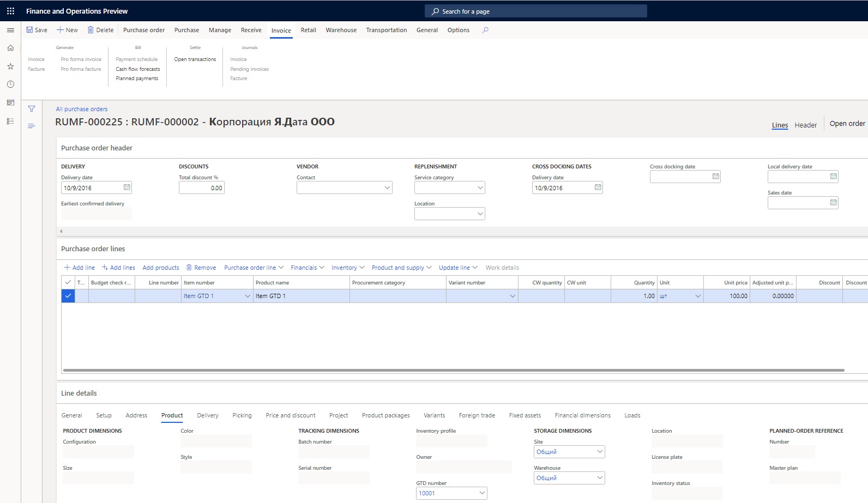Image resolution: width=868 pixels, height=503 pixels.
Task: Click Delete in the action pane
Action: point(100,30)
